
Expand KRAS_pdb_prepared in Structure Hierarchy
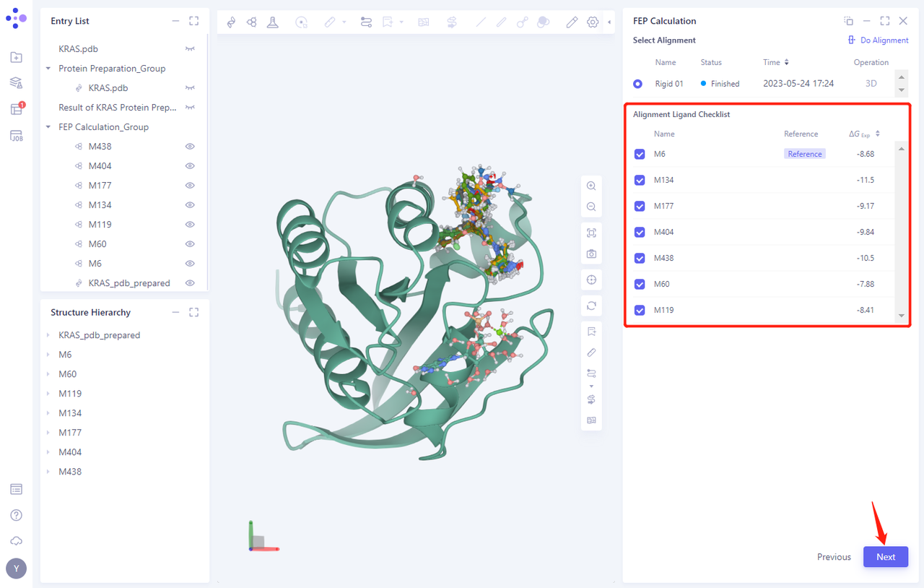coord(48,335)
